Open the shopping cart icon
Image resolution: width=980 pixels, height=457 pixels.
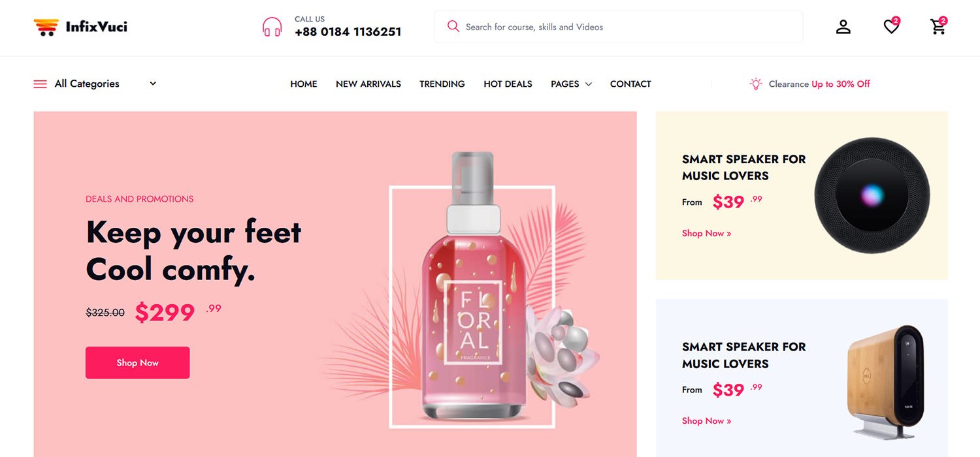pyautogui.click(x=938, y=27)
